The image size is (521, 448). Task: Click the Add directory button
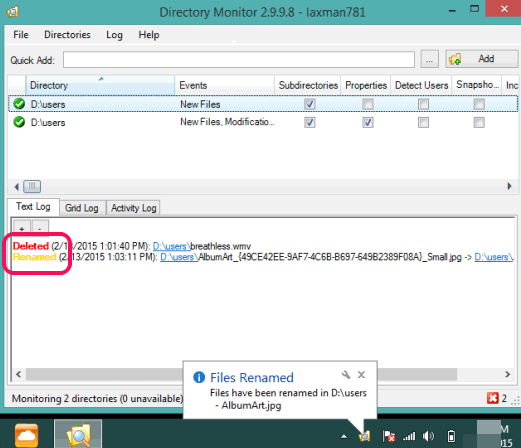click(x=482, y=59)
